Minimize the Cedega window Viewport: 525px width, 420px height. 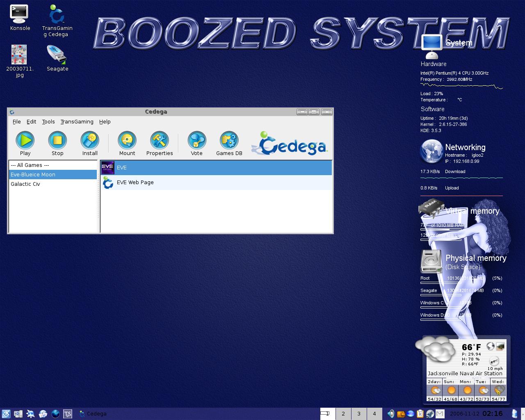pos(302,112)
